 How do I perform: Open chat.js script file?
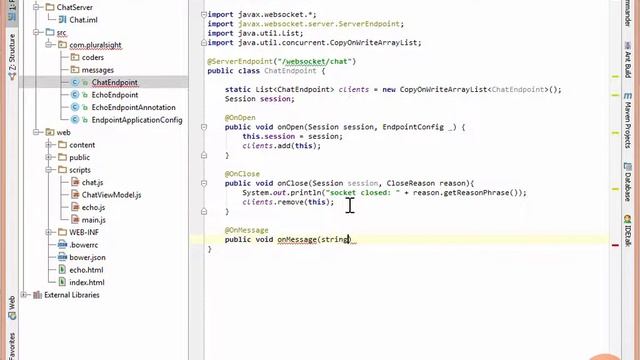click(92, 182)
